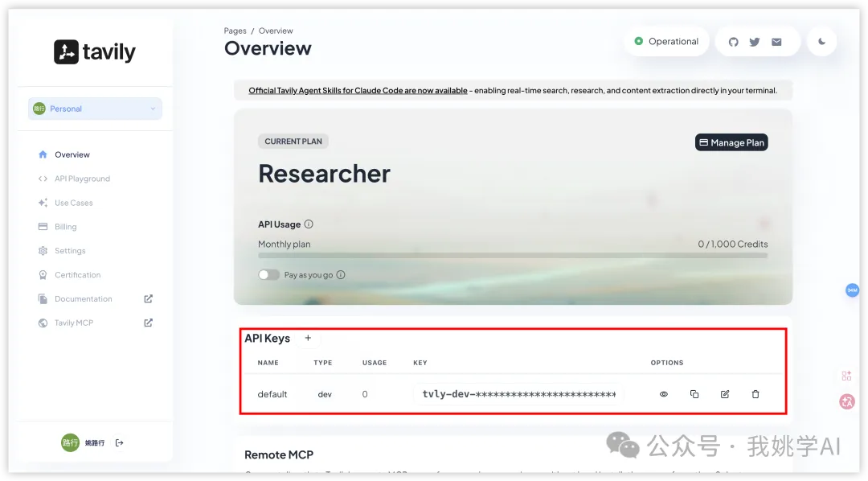Open Settings in sidebar
The width and height of the screenshot is (868, 481).
click(70, 251)
